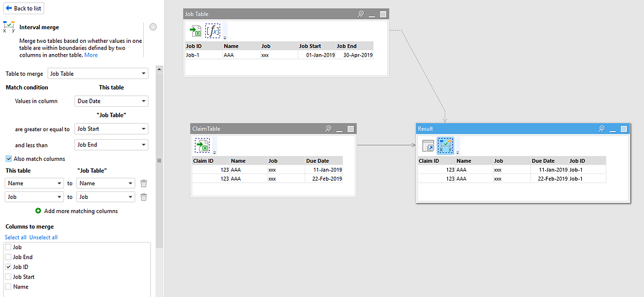
Task: Click the sidebar splitter handle
Action: 159,160
